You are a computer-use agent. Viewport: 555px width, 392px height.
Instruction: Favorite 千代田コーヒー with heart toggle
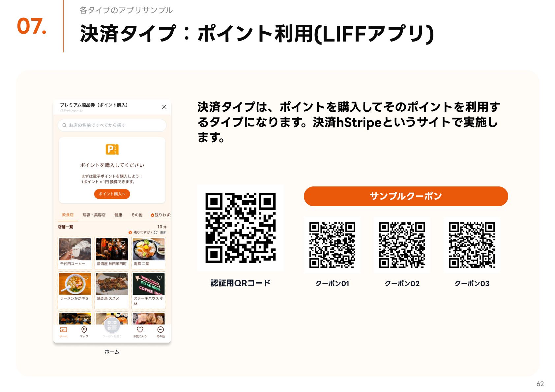pyautogui.click(x=86, y=243)
